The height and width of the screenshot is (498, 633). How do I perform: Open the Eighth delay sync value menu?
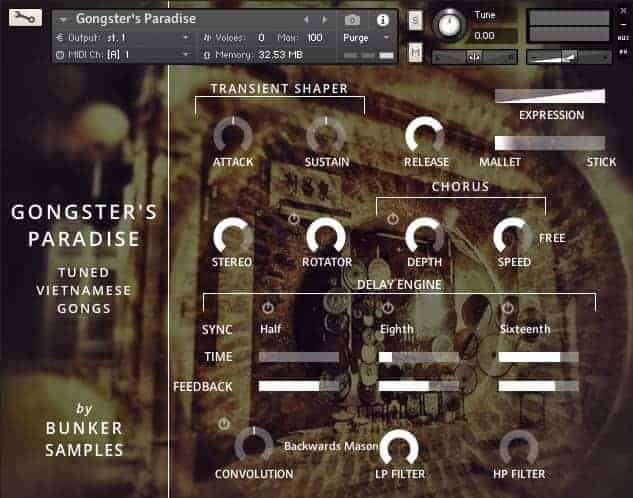[396, 329]
